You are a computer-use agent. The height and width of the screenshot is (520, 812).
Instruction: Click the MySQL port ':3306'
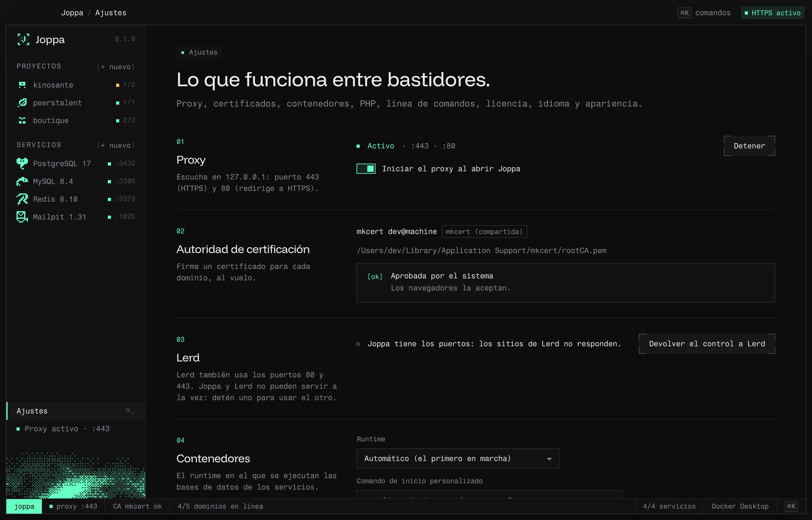point(125,181)
